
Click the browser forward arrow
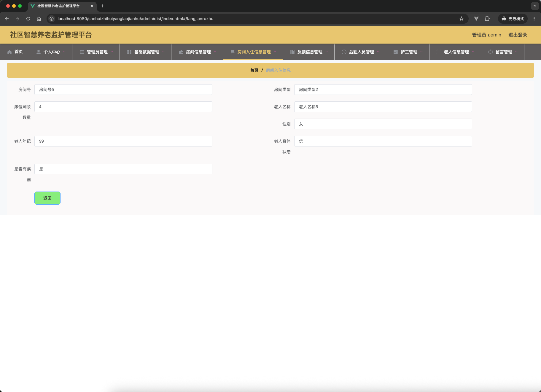[x=17, y=19]
